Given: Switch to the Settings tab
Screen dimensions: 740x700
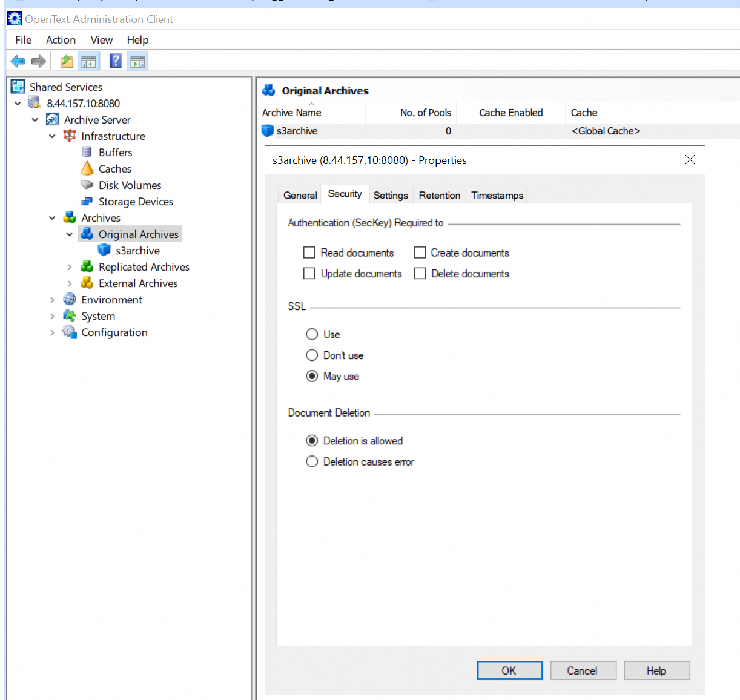Looking at the screenshot, I should coord(391,195).
